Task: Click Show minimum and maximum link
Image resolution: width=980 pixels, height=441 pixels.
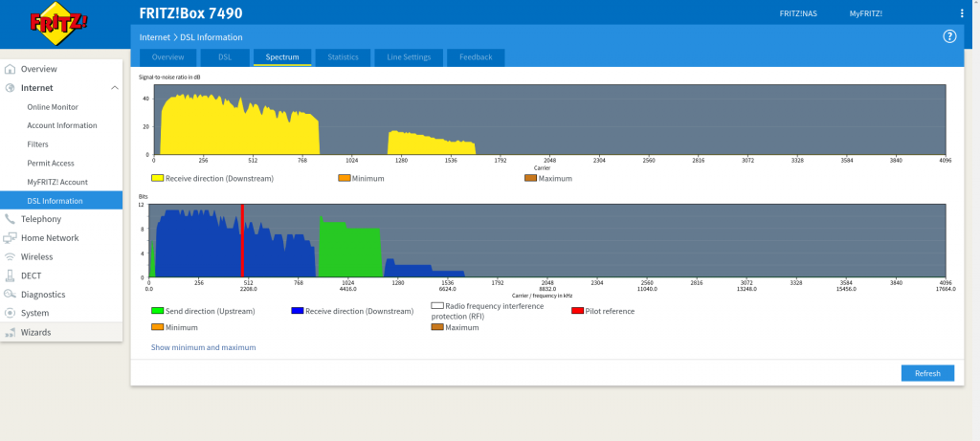Action: coord(203,347)
